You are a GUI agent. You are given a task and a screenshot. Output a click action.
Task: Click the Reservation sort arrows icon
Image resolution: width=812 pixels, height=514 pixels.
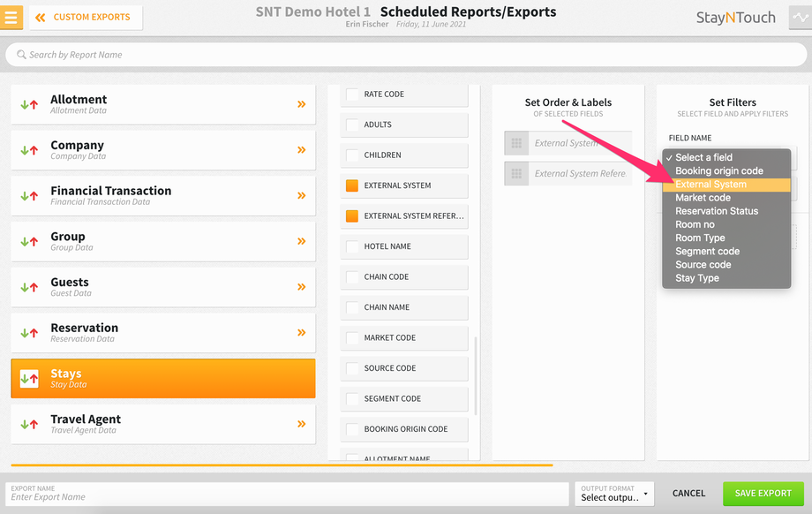pyautogui.click(x=29, y=332)
